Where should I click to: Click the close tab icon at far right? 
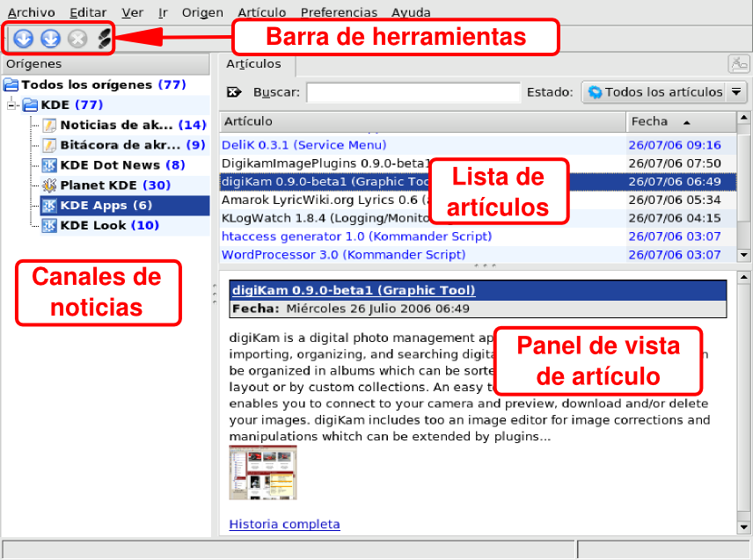pyautogui.click(x=737, y=64)
